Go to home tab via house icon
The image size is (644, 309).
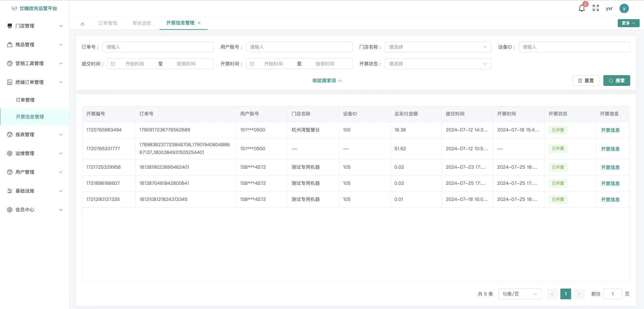point(82,24)
